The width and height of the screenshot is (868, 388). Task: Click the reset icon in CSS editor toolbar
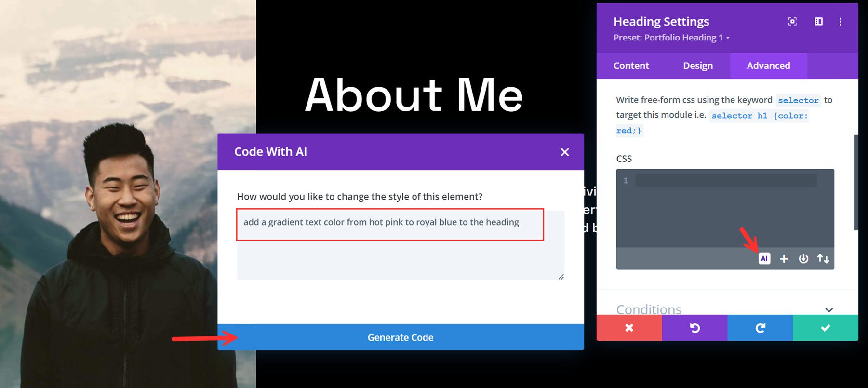[x=803, y=259]
